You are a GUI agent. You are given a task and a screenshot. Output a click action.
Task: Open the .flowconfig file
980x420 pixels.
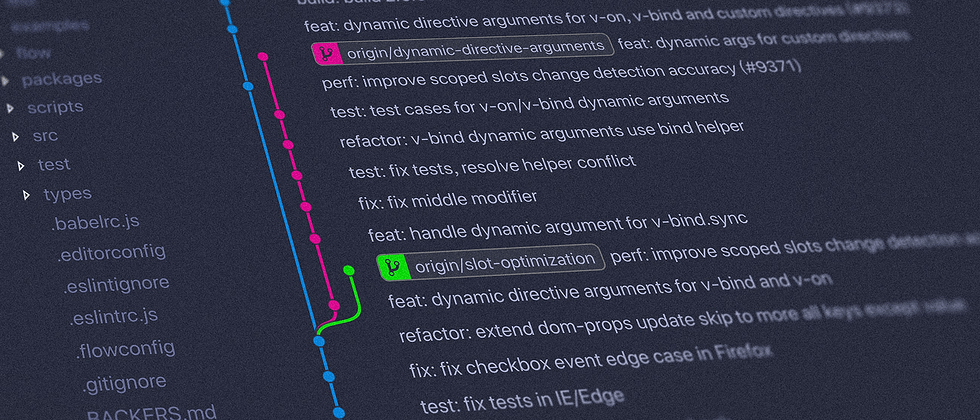point(125,350)
